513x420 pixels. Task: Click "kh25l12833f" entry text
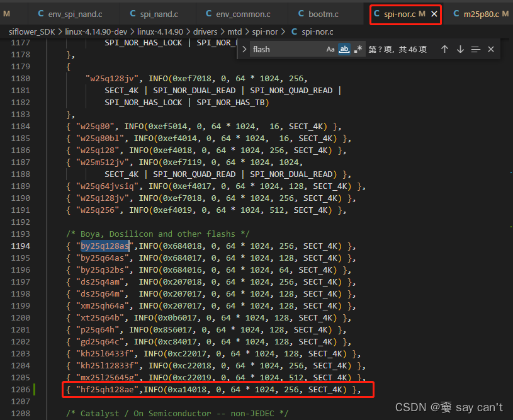(107, 366)
